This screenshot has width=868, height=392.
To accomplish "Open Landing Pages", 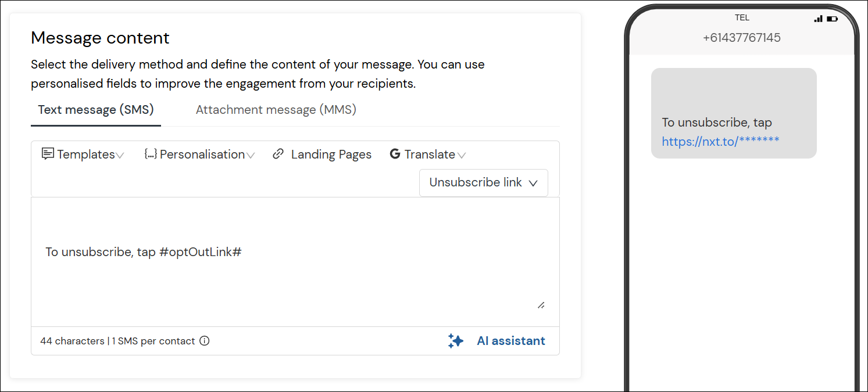I will click(322, 154).
